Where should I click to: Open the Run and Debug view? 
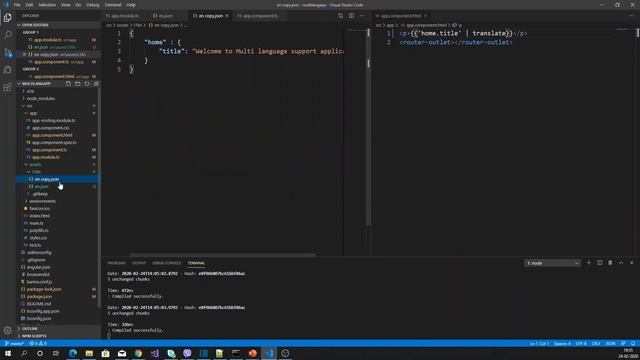(x=7, y=70)
